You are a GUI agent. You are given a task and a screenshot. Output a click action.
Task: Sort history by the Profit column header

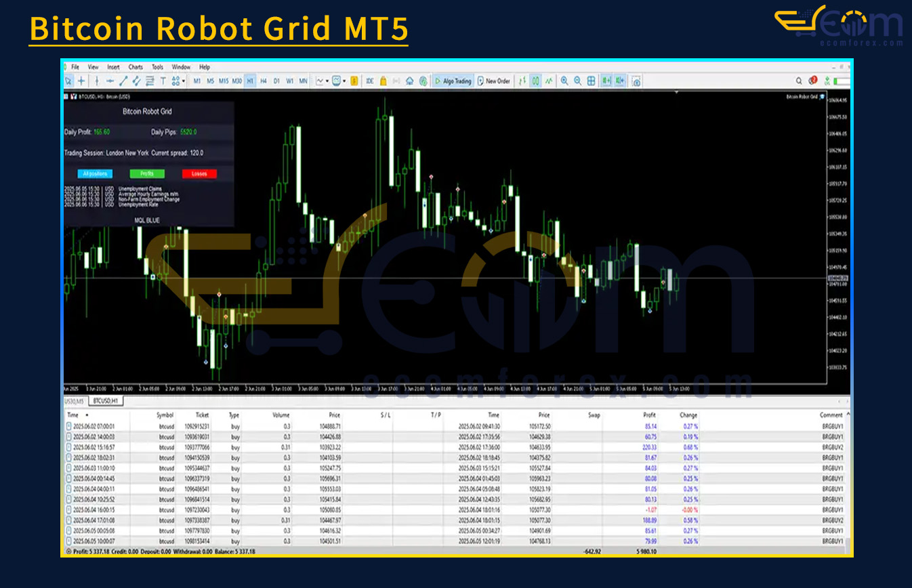pyautogui.click(x=649, y=415)
